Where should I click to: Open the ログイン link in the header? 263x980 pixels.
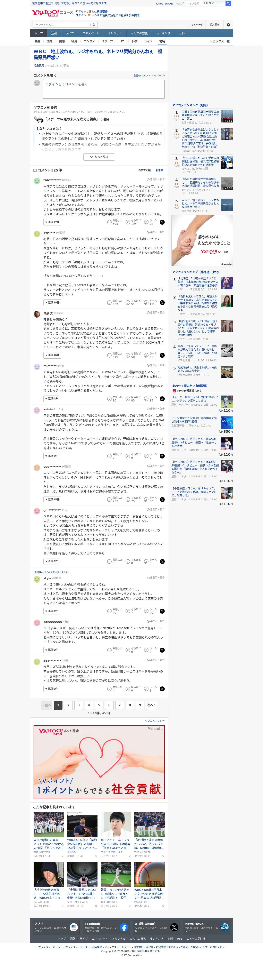80,16
